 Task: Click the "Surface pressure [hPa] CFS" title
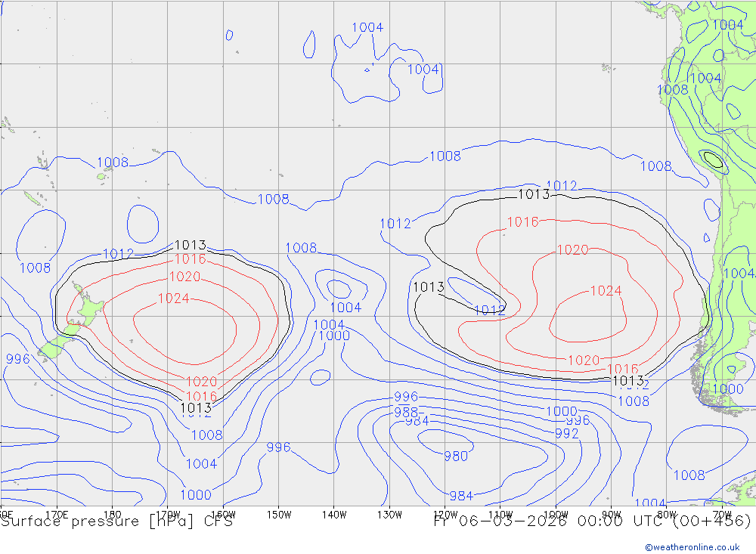click(x=116, y=522)
